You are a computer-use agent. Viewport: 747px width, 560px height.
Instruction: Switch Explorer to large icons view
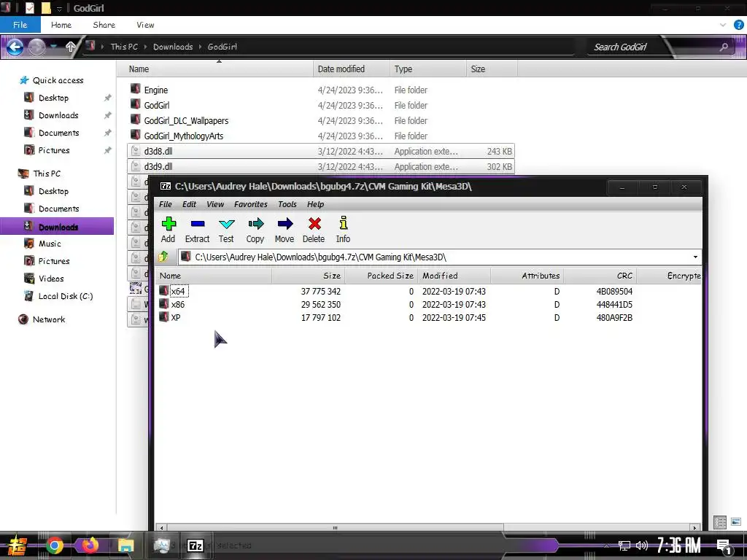[x=736, y=522]
